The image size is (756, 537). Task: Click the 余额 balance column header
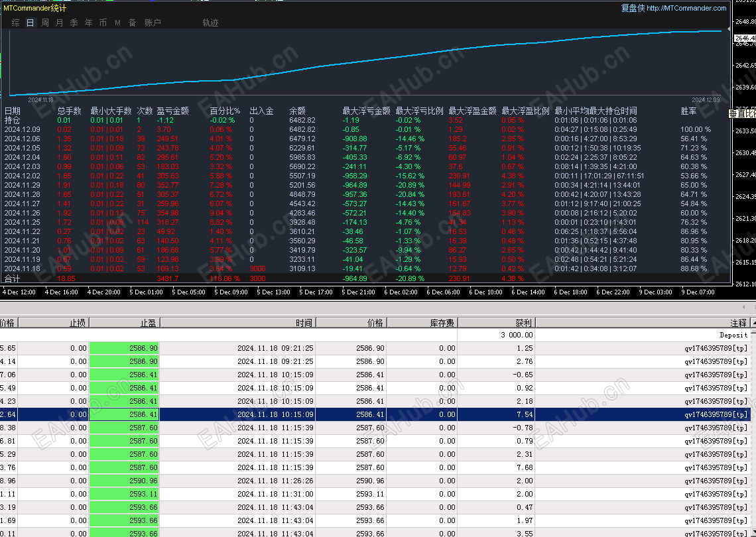point(298,111)
